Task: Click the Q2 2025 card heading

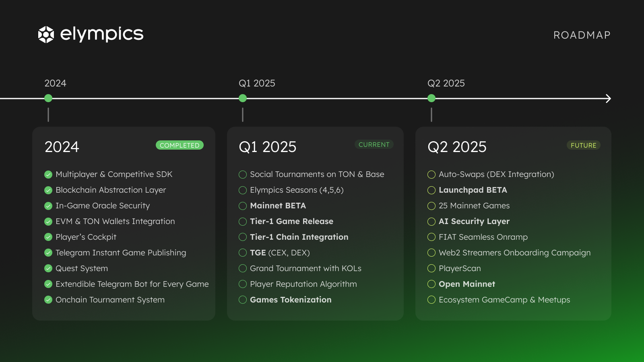Action: coord(457,147)
